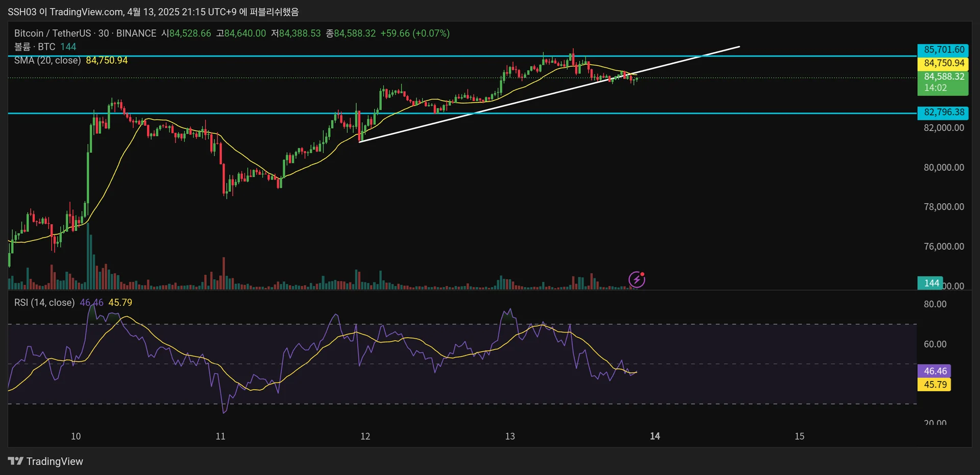Screen dimensions: 980x475
Task: Click the purple lightning bolt event icon
Action: click(x=636, y=279)
